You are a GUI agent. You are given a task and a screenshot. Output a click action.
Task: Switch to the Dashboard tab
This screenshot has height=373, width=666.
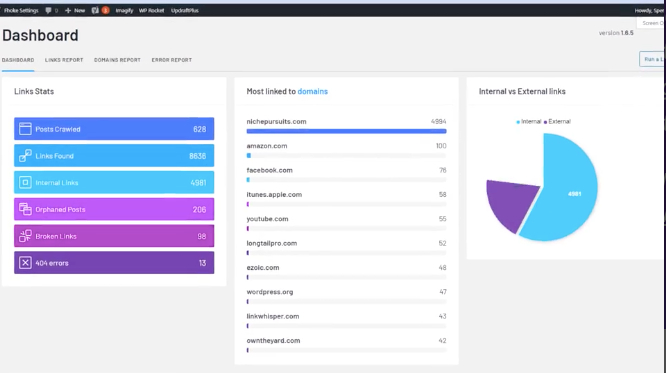click(18, 60)
